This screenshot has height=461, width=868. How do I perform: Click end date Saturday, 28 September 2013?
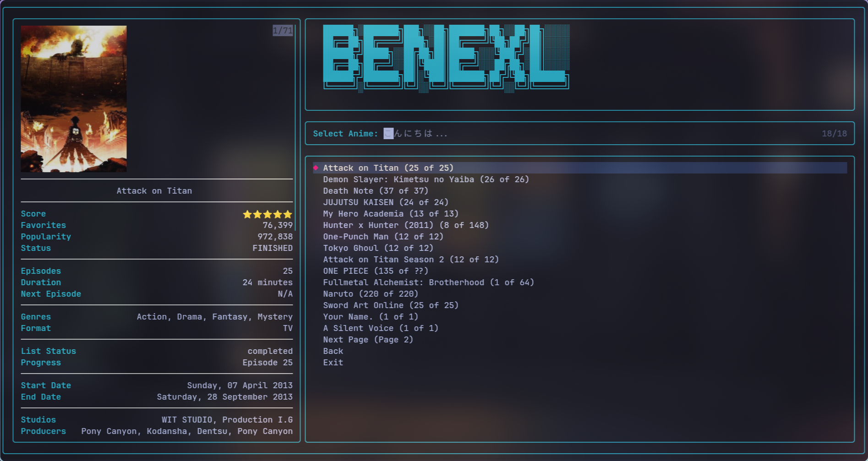224,397
